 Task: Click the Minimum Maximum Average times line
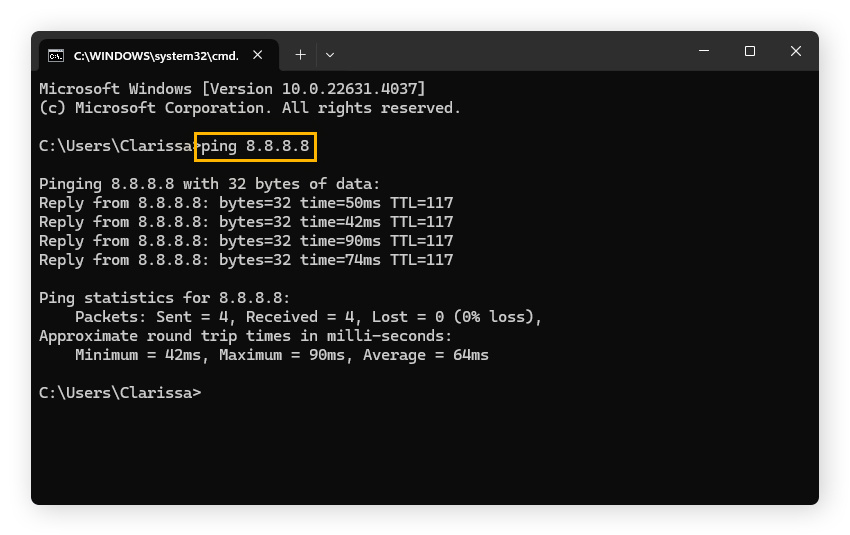[x=282, y=355]
